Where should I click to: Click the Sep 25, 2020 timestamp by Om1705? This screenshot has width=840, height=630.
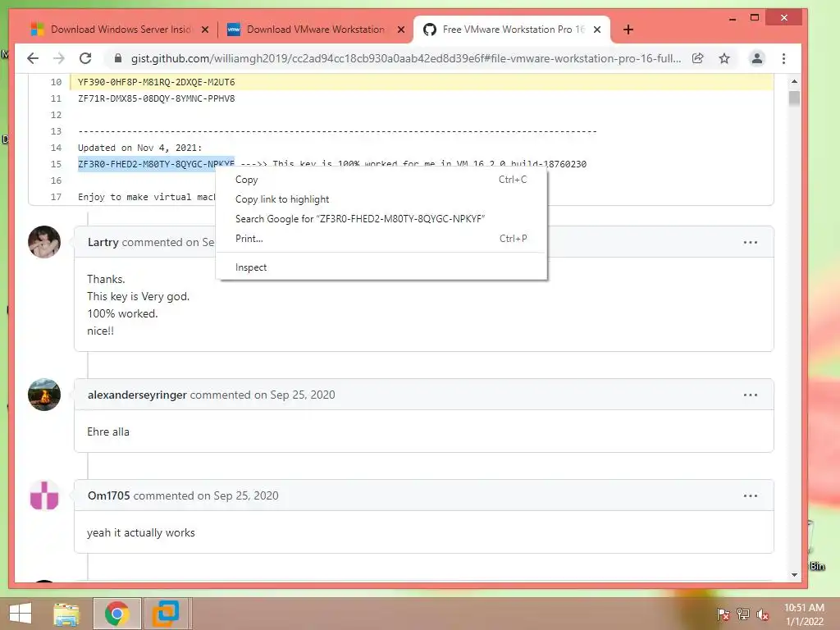pos(246,495)
